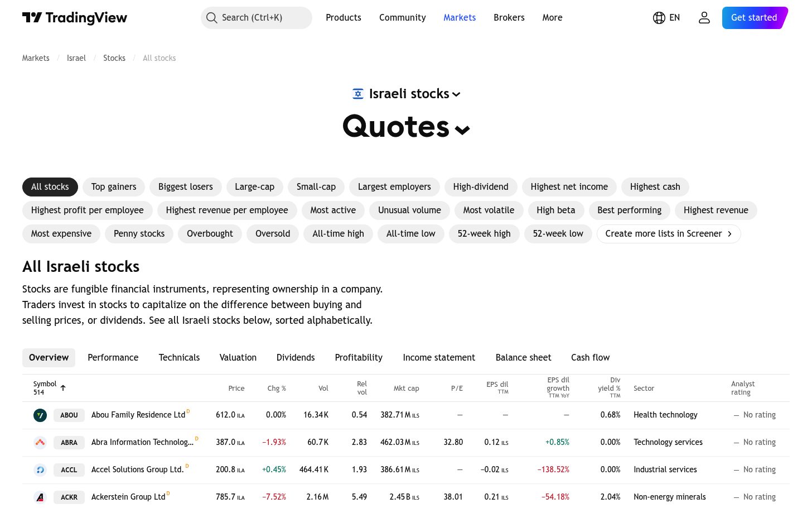This screenshot has height=508, width=812.
Task: Sort by the Mkt cap column header
Action: (x=407, y=389)
